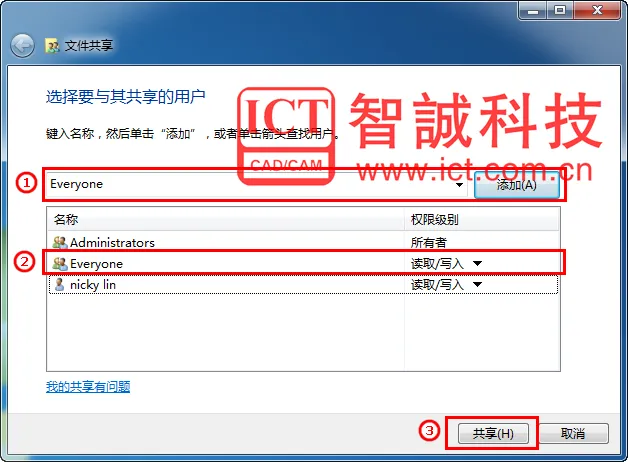Image resolution: width=628 pixels, height=462 pixels.
Task: Select the nicky lin row
Action: pyautogui.click(x=303, y=285)
